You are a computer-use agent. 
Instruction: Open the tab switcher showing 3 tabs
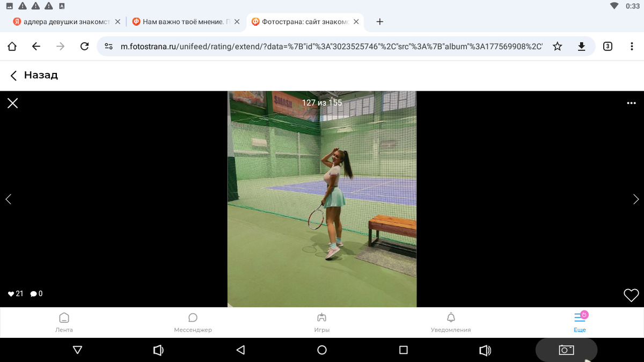[608, 47]
